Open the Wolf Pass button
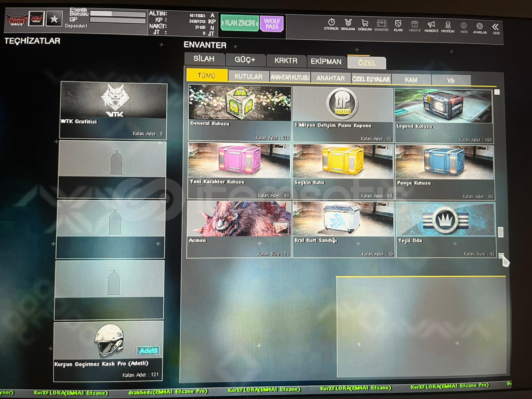 pos(272,24)
